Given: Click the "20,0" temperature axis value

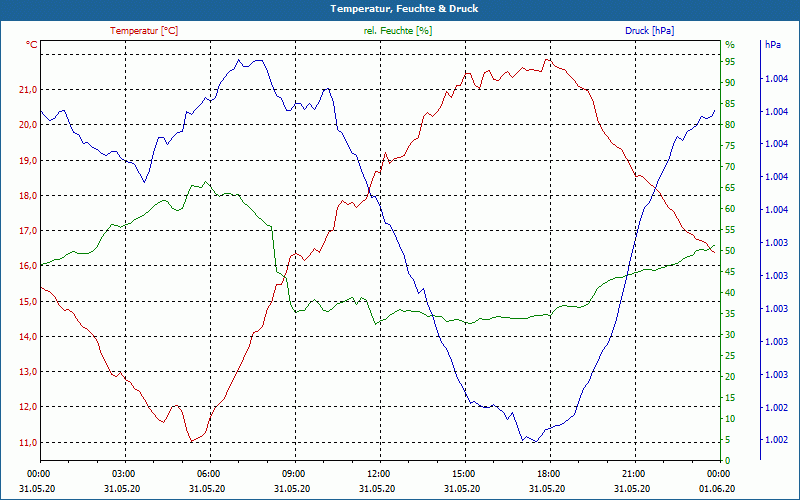Looking at the screenshot, I should pyautogui.click(x=29, y=125).
